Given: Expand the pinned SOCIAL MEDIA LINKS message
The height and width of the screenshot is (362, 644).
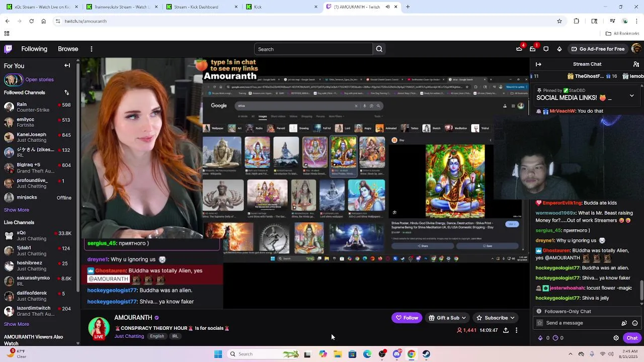Looking at the screenshot, I should (632, 96).
